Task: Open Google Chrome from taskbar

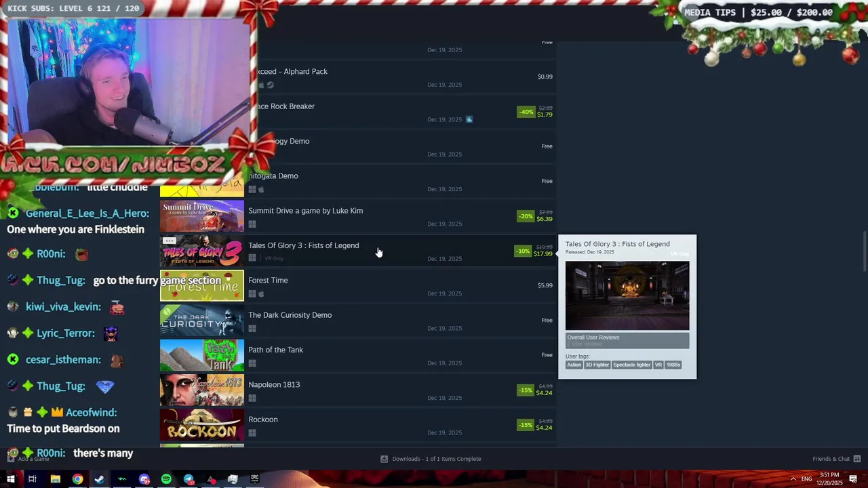Action: tap(78, 479)
